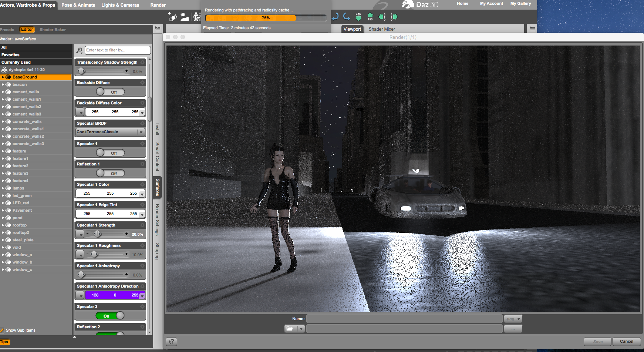
Task: Toggle the Show Sub Items checkbox
Action: [x=2, y=330]
